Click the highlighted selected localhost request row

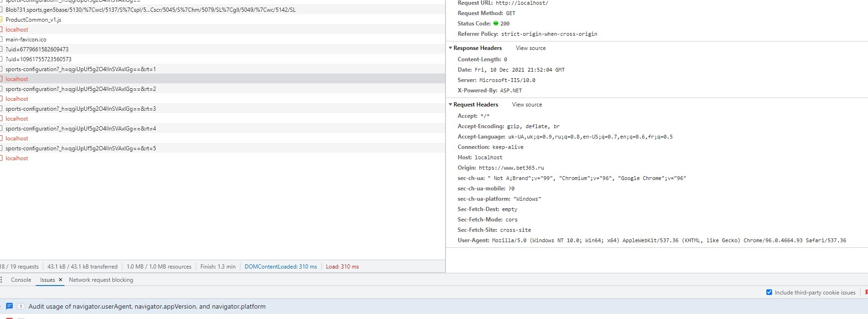223,79
